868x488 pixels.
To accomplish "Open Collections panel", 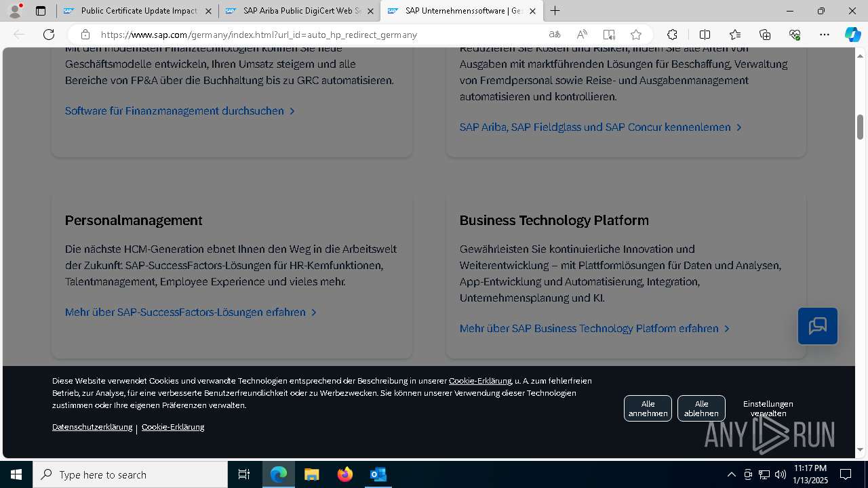I will coord(765,35).
